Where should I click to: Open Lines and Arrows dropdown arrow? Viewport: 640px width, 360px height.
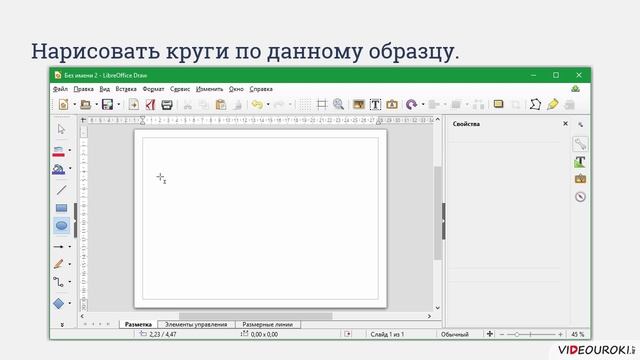70,247
